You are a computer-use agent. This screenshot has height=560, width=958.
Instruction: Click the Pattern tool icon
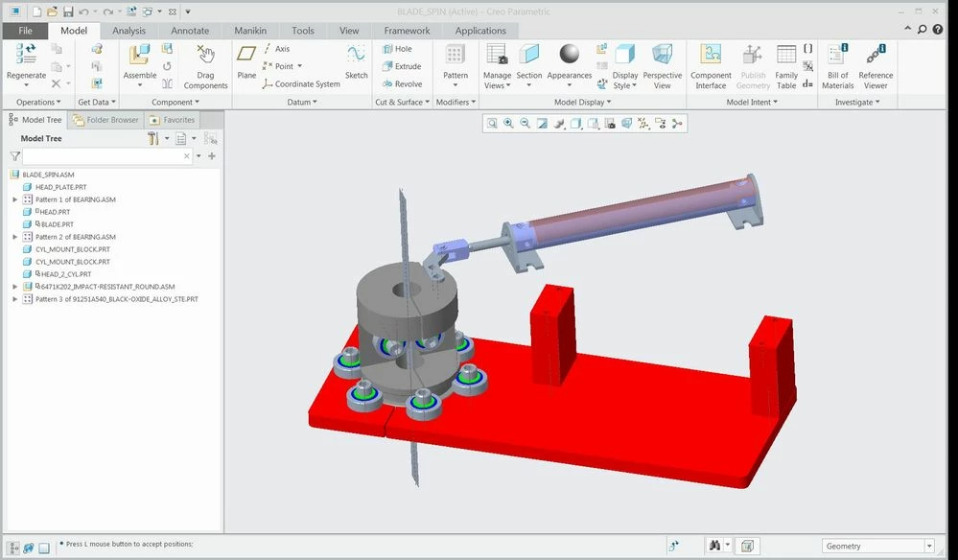[456, 54]
